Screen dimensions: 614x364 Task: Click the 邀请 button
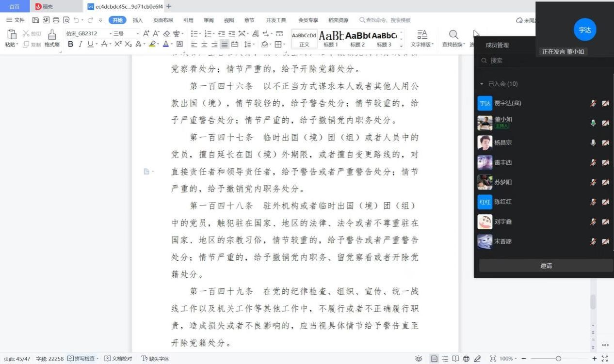click(546, 266)
